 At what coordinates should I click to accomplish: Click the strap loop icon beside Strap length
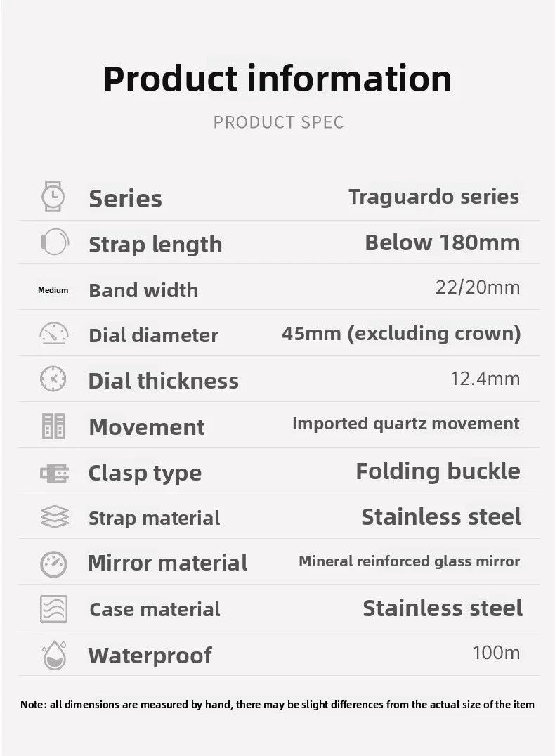[x=55, y=242]
